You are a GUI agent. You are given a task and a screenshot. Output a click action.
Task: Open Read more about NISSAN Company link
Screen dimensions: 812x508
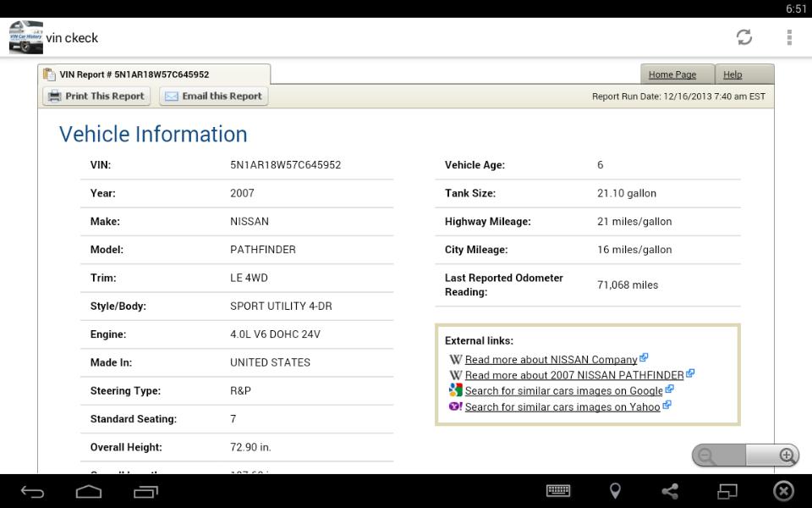tap(551, 360)
